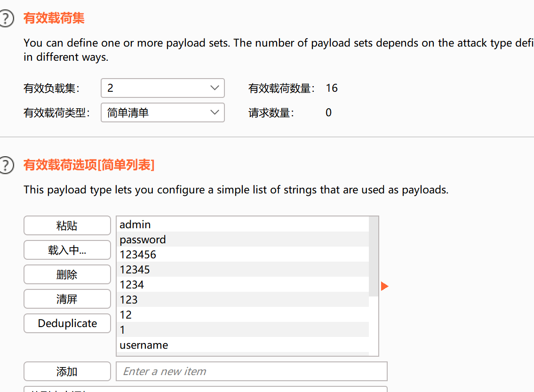The width and height of the screenshot is (534, 392).
Task: Click the Deduplicate button
Action: click(x=67, y=324)
